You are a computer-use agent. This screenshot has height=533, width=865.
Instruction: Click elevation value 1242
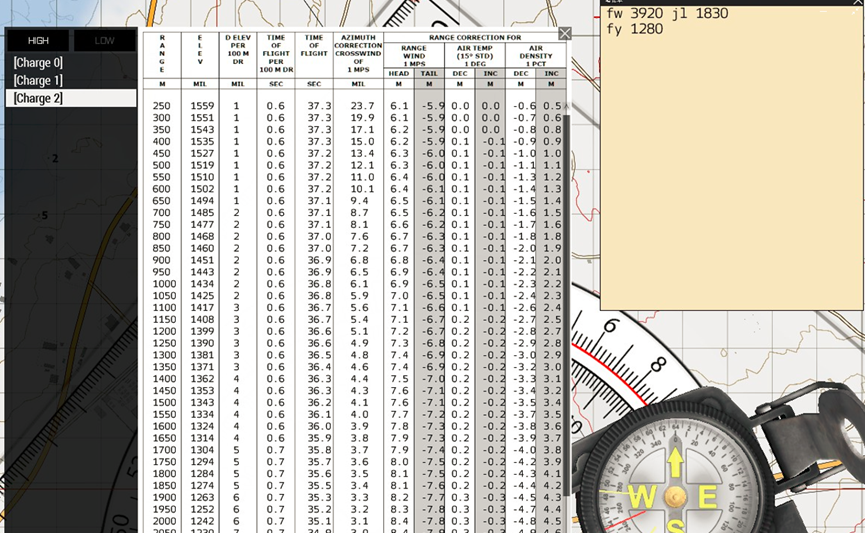click(202, 521)
